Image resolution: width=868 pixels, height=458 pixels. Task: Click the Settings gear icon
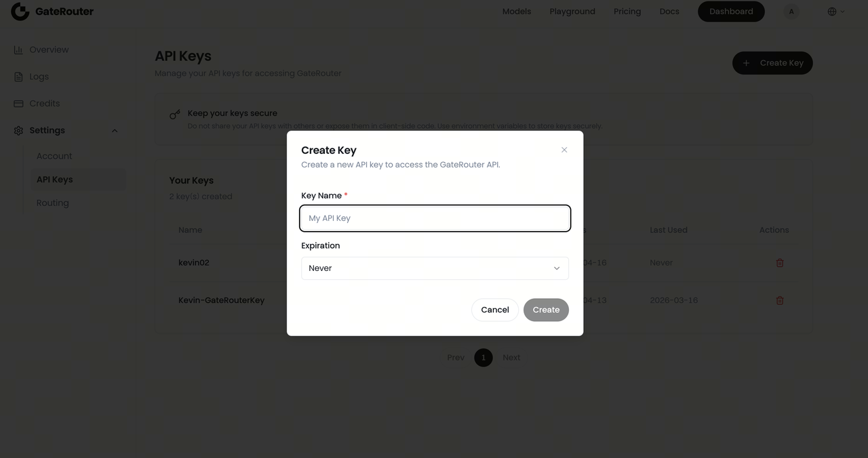(18, 131)
